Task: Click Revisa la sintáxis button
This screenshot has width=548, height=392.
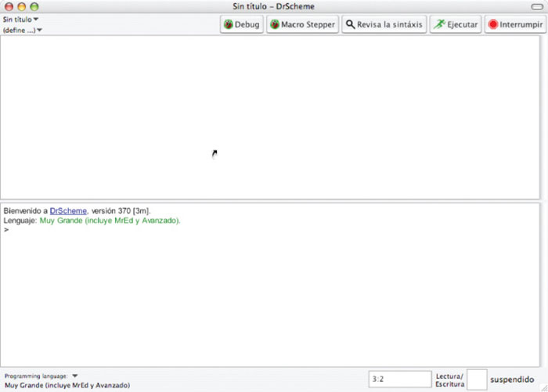Action: 384,24
